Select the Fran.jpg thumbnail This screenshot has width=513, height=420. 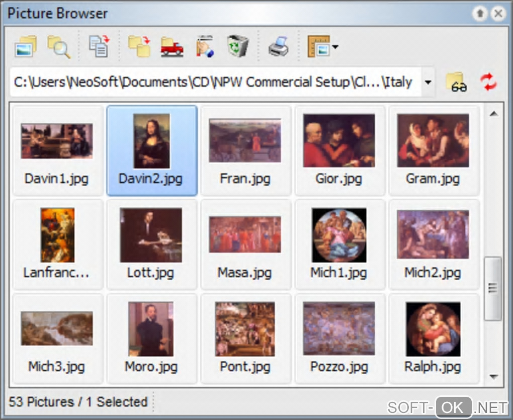coord(246,150)
